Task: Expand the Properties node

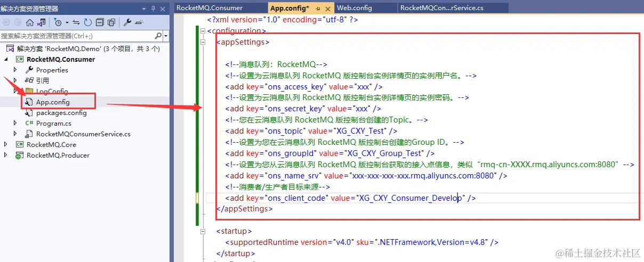Action: click(x=15, y=70)
